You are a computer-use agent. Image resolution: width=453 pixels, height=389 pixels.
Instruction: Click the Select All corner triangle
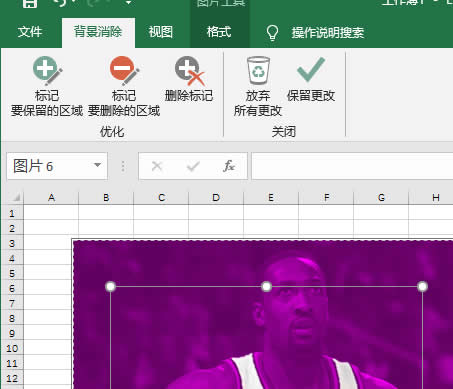(15, 197)
